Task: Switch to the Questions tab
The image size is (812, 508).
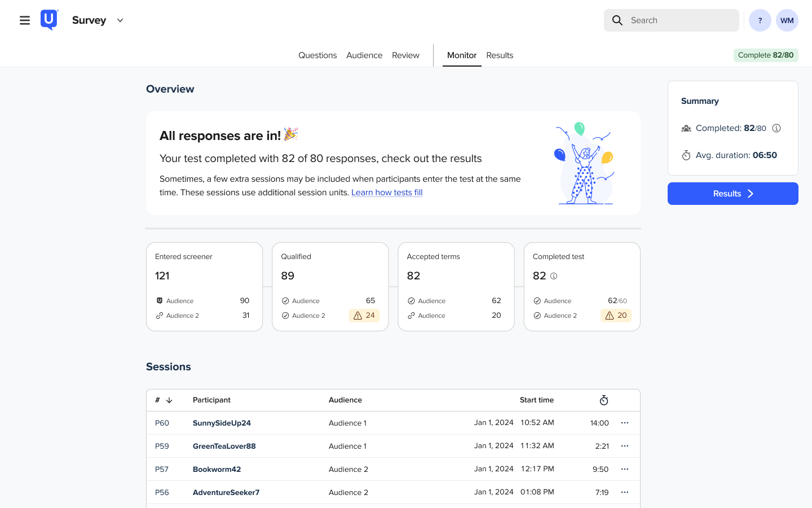Action: pos(317,55)
